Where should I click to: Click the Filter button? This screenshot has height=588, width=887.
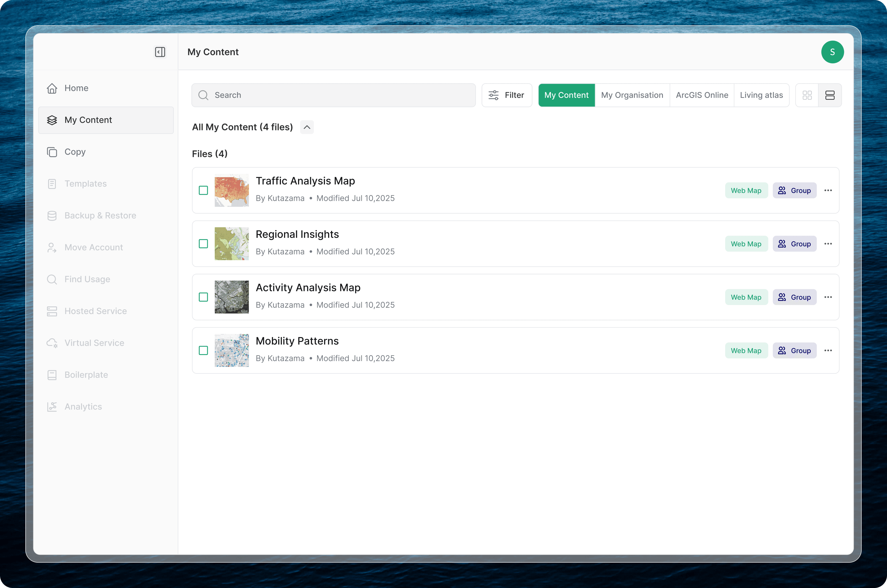[507, 95]
